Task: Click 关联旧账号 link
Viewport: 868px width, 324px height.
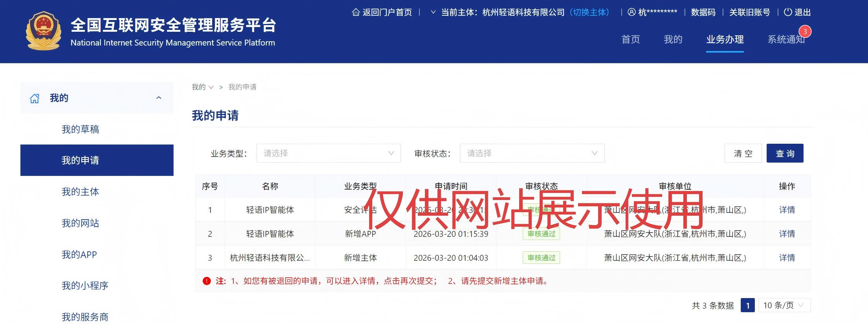Action: pos(749,12)
